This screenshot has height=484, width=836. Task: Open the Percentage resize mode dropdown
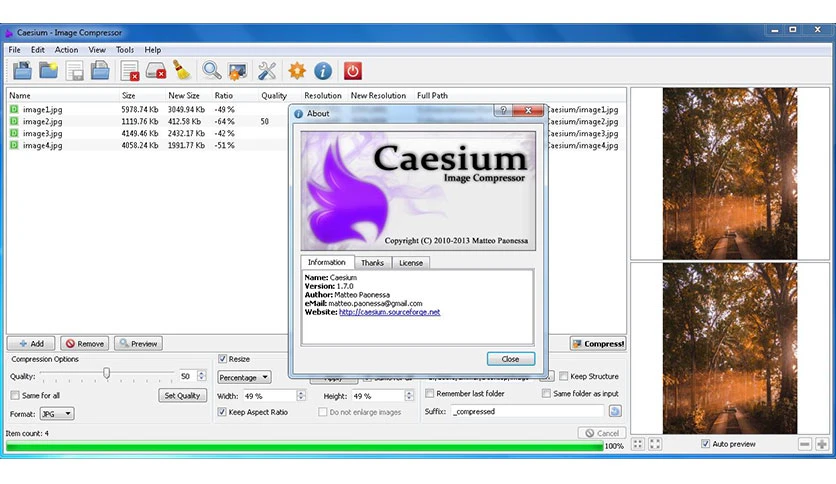pyautogui.click(x=244, y=377)
